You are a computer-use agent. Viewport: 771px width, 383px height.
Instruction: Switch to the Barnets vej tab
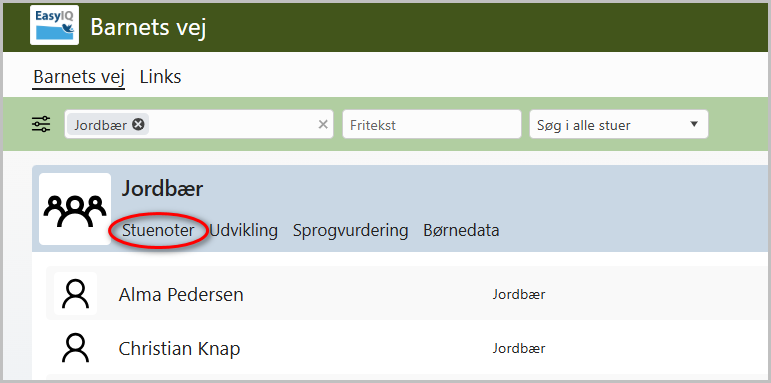click(x=79, y=77)
